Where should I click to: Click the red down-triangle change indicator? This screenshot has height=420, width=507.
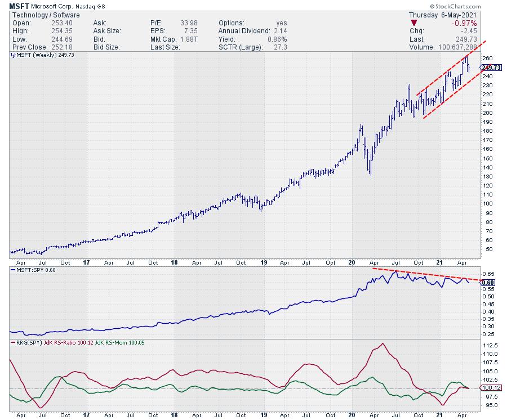(x=414, y=23)
